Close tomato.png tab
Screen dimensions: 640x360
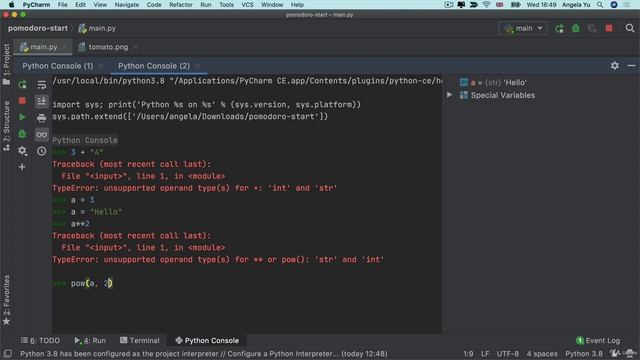point(135,47)
